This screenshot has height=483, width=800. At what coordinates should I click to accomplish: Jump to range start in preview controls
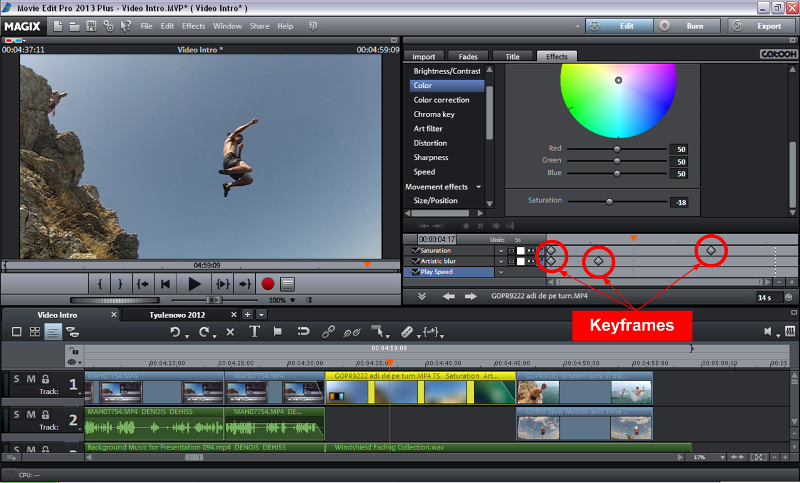pyautogui.click(x=143, y=284)
